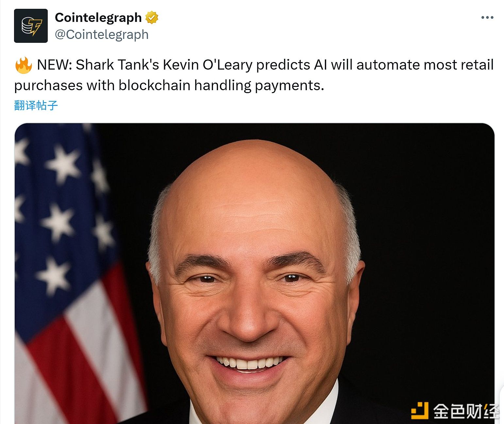Click the "Shark Tank's" text in the post
Viewport: 504px width, 424px height.
pos(117,65)
